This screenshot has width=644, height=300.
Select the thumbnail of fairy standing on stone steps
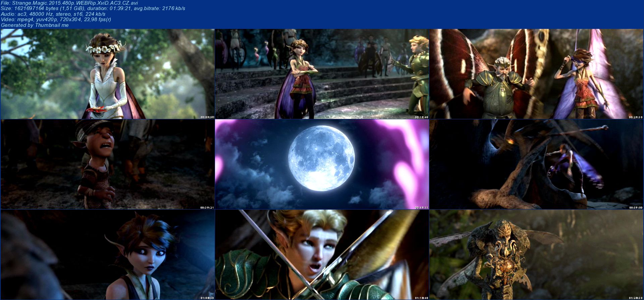tap(322, 74)
